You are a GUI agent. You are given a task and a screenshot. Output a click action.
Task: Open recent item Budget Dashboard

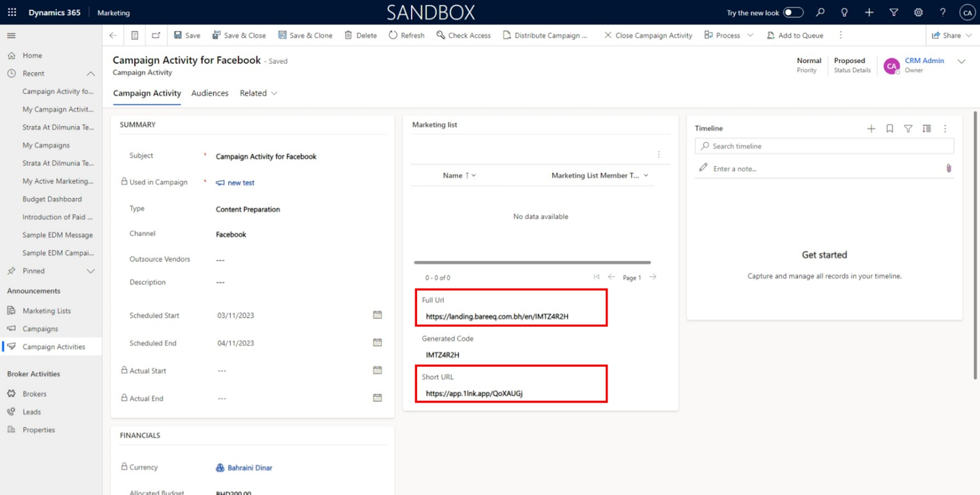pyautogui.click(x=52, y=199)
